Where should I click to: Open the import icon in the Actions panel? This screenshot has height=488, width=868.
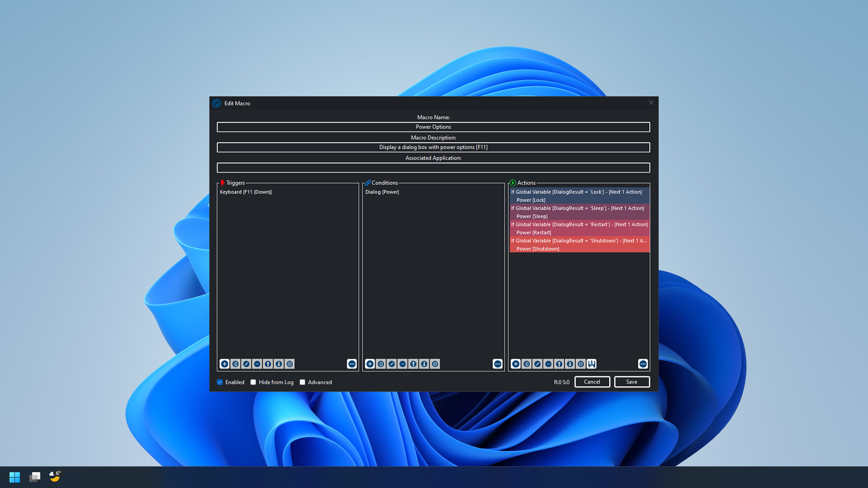point(527,364)
